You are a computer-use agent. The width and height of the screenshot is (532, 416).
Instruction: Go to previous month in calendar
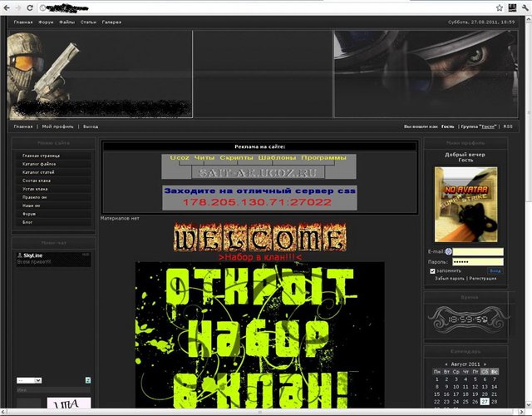click(447, 364)
